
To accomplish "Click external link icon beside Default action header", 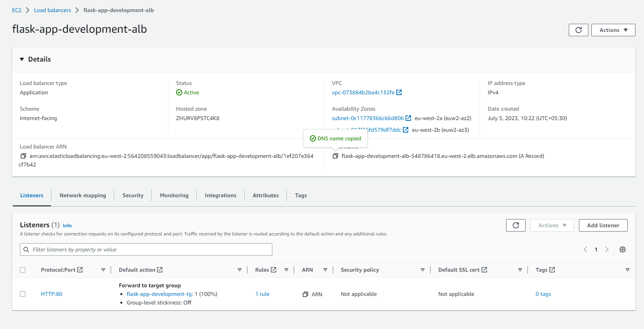I will pos(160,270).
